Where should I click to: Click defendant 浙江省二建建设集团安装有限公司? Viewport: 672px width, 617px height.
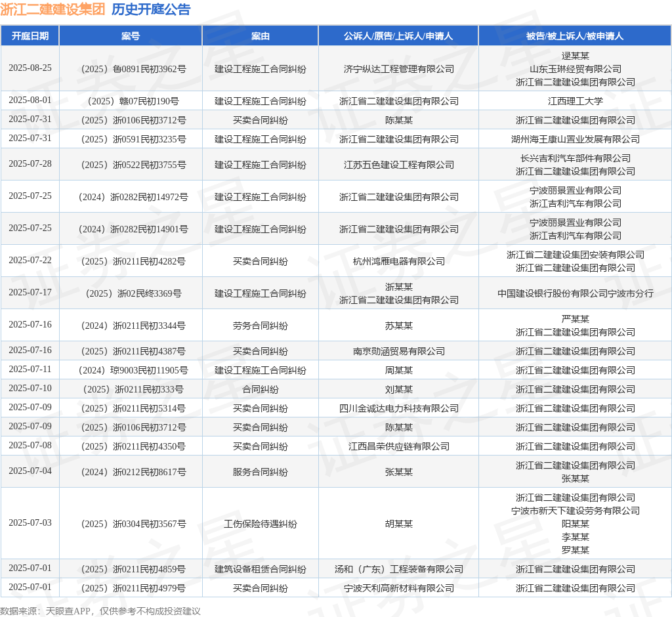[x=575, y=255]
